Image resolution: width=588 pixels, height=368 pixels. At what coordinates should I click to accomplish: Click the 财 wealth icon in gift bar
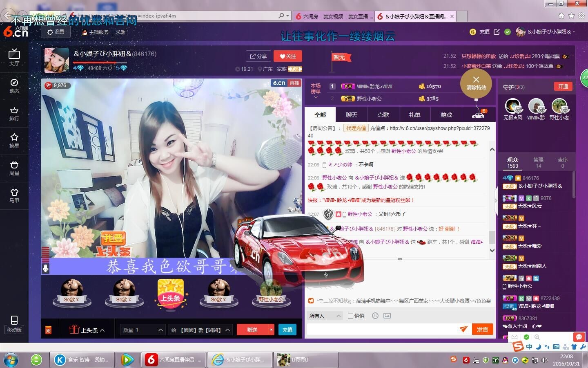(x=48, y=330)
